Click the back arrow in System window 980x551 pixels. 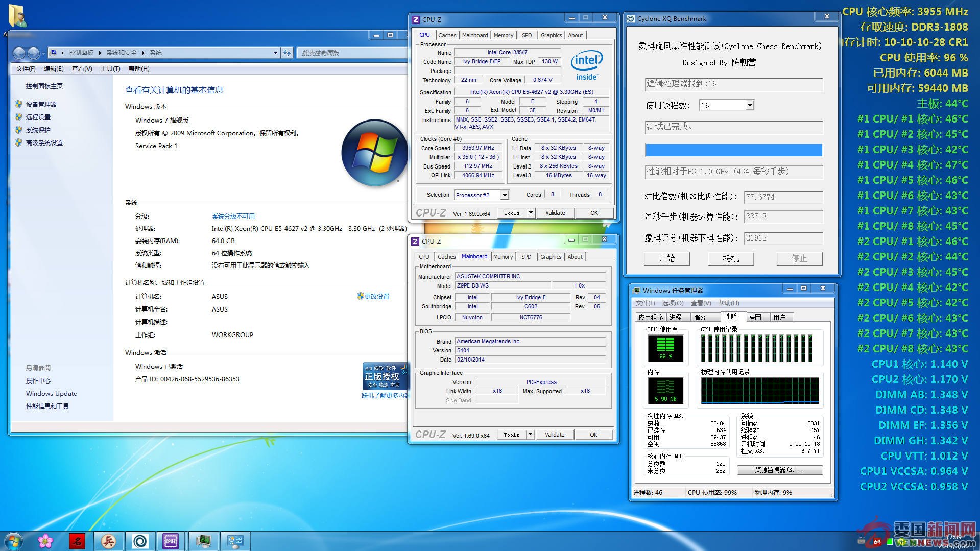pos(19,53)
